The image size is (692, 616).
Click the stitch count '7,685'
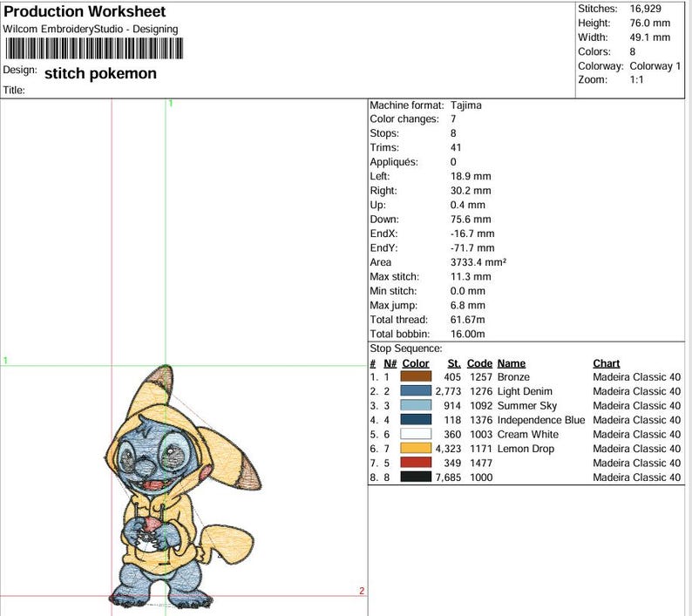coord(448,477)
